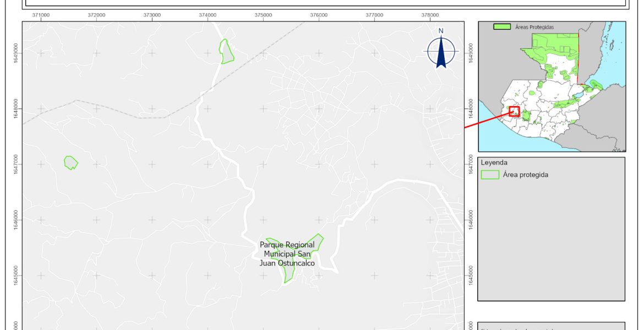This screenshot has width=644, height=330.
Task: Click the Área protegida legend text
Action: (x=526, y=175)
